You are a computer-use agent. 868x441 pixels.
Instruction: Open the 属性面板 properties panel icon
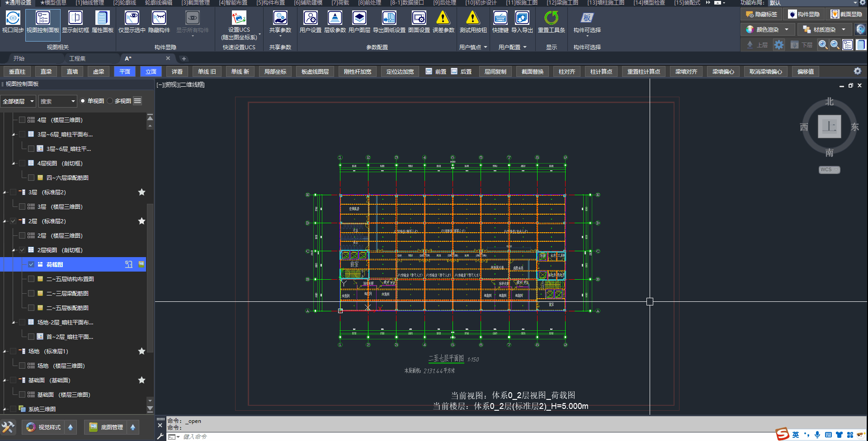102,18
